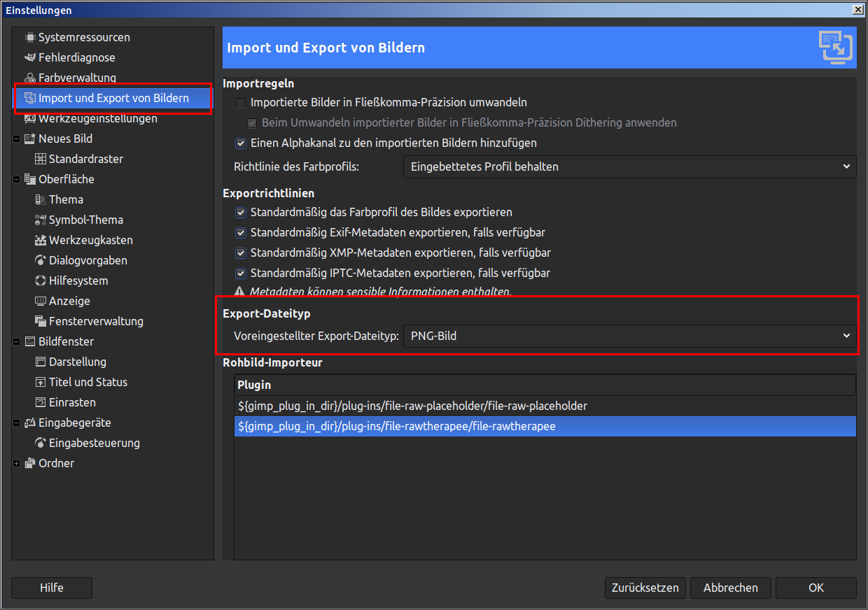Select the Fehlerdiagnose bug icon
868x610 pixels.
(29, 58)
